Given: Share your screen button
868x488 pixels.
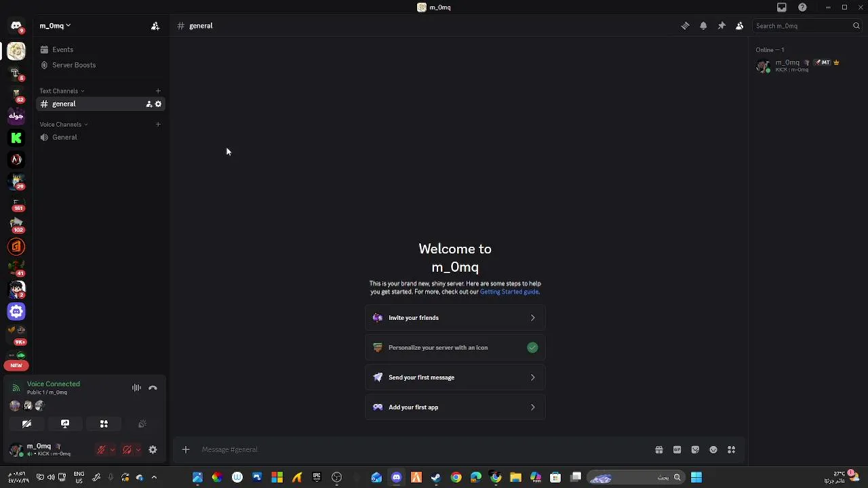Looking at the screenshot, I should pyautogui.click(x=65, y=424).
